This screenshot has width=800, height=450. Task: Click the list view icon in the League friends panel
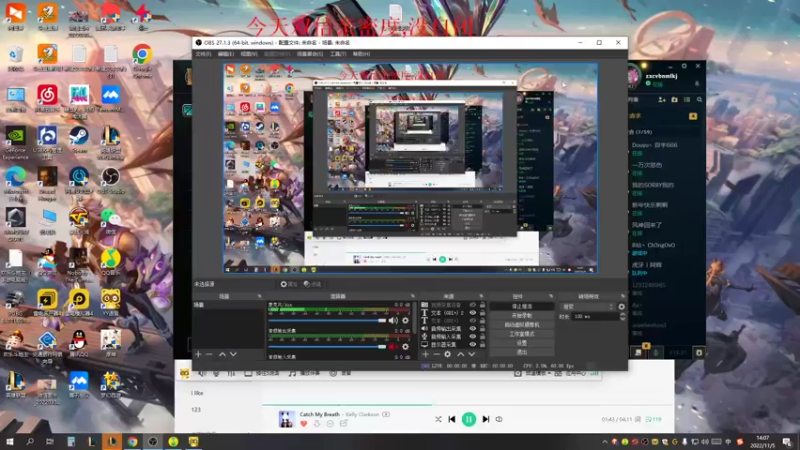[687, 100]
